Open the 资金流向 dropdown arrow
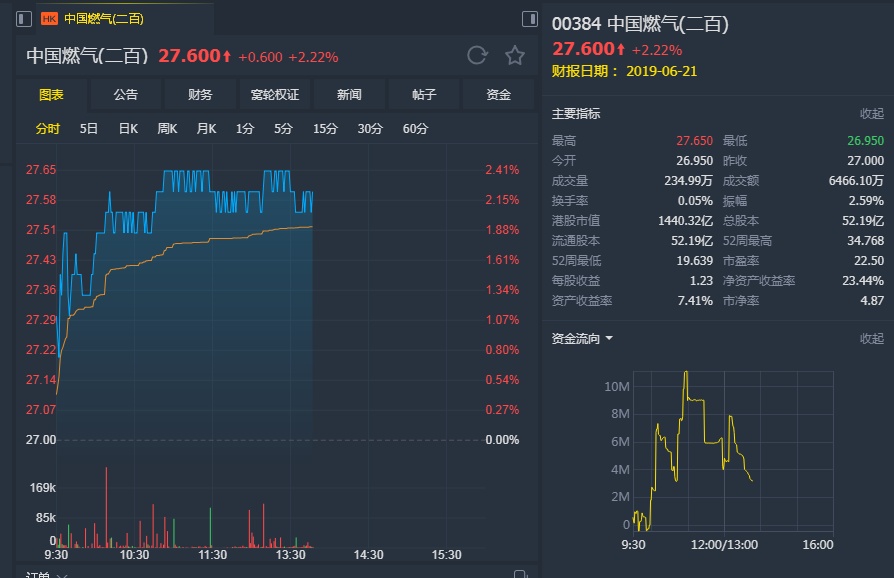This screenshot has width=894, height=578. pos(609,339)
